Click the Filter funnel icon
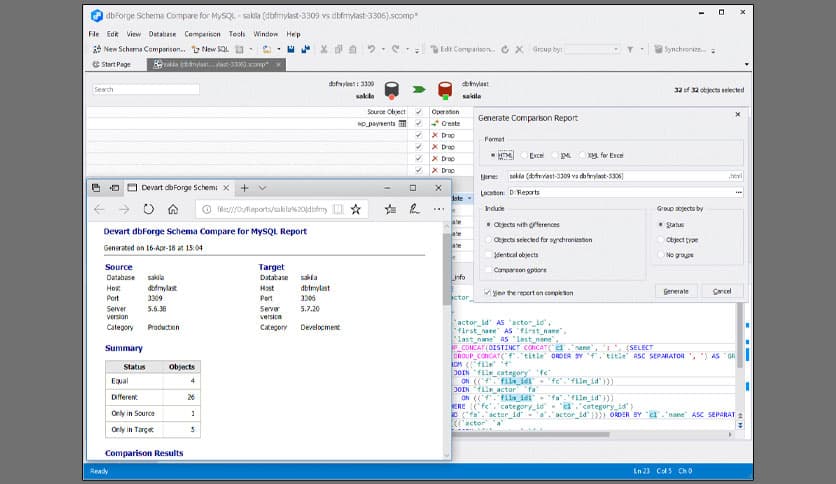The height and width of the screenshot is (484, 836). pyautogui.click(x=630, y=49)
